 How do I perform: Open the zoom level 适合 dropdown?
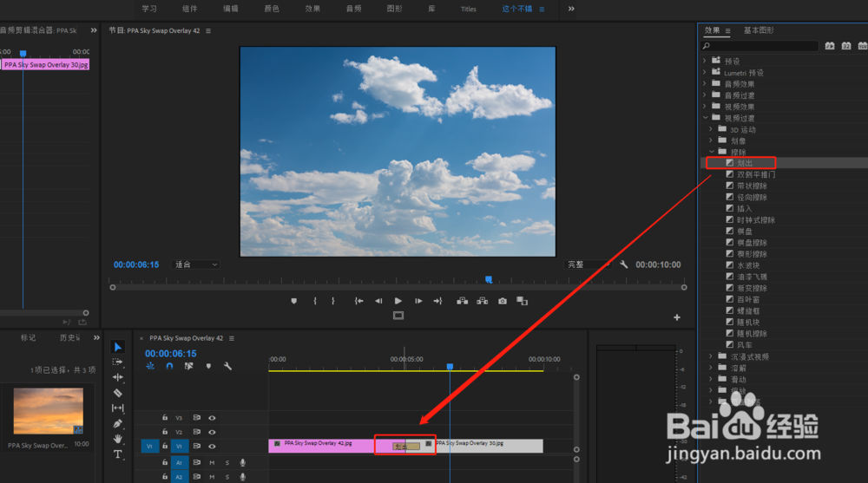pyautogui.click(x=196, y=264)
